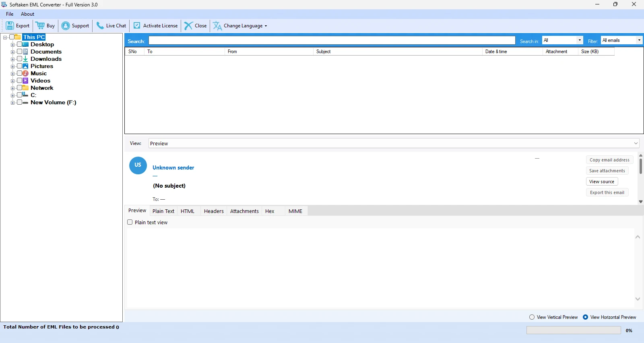644x343 pixels.
Task: Check the Documents folder checkbox
Action: pos(19,52)
